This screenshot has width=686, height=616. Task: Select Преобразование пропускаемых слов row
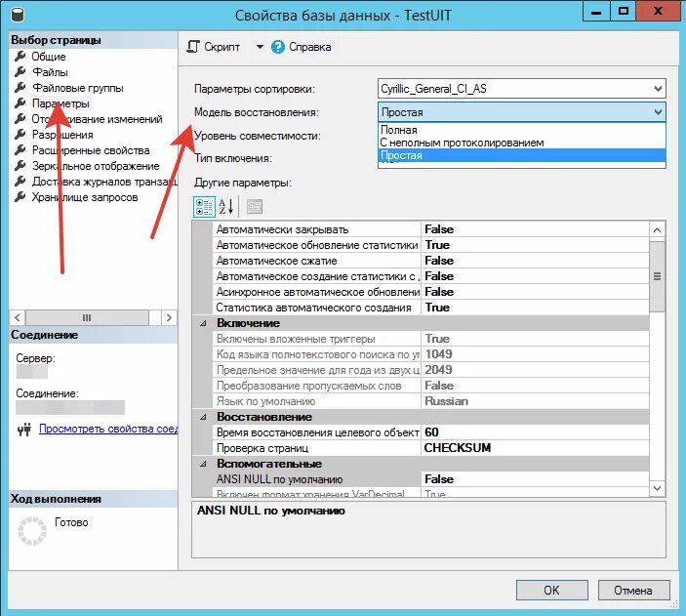point(430,386)
